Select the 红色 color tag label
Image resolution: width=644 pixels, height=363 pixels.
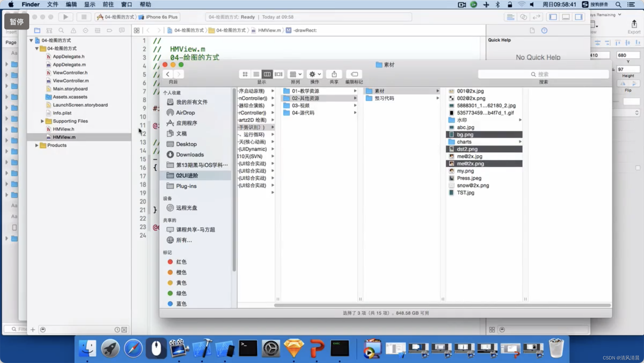click(182, 262)
